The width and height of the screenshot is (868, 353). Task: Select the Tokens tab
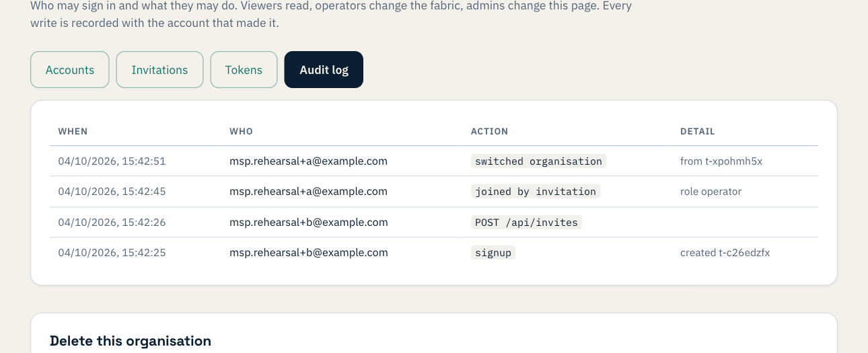[244, 70]
